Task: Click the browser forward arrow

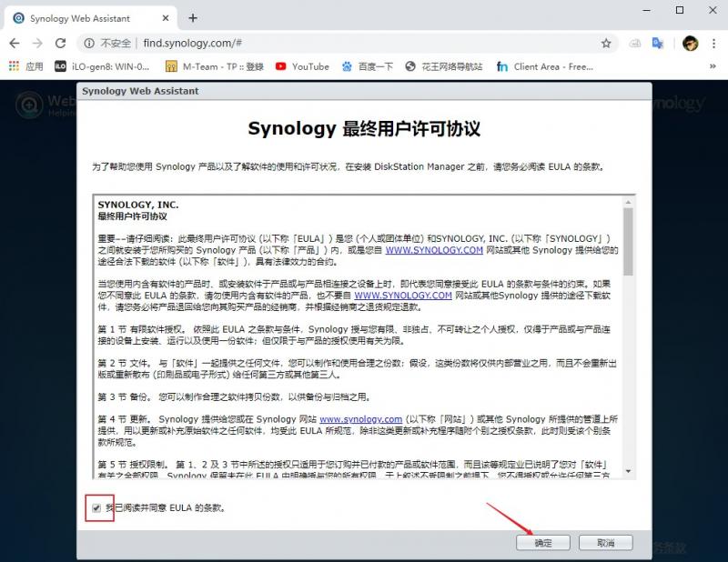Action: pyautogui.click(x=37, y=43)
